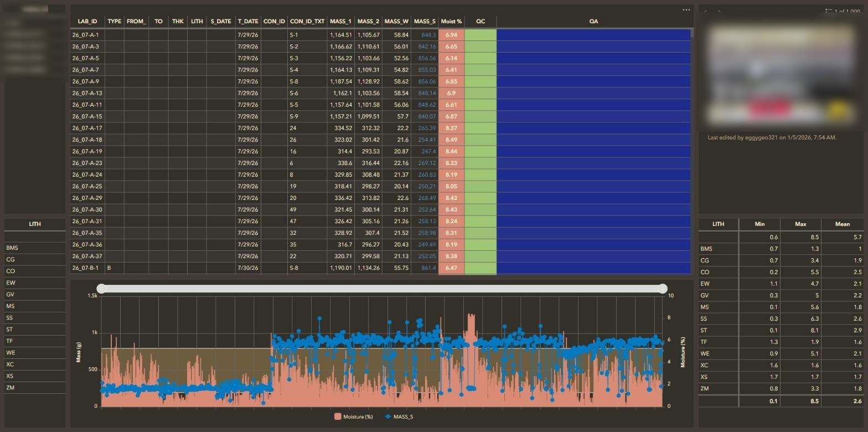This screenshot has width=868, height=432.
Task: Select TF in the LITH filter list
Action: [x=35, y=341]
